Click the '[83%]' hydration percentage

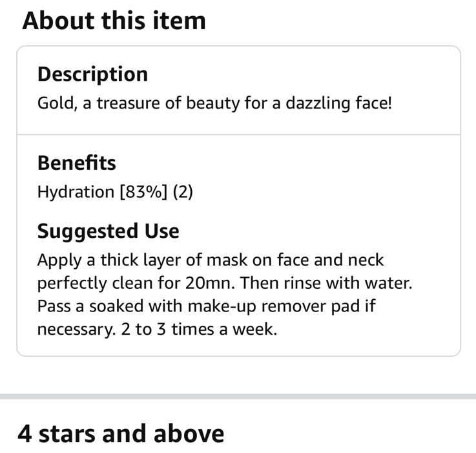tap(143, 193)
